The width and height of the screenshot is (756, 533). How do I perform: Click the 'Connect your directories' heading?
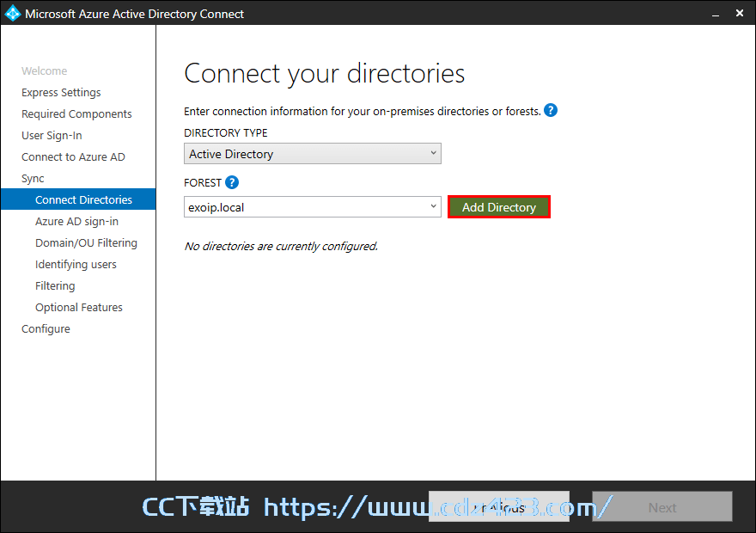coord(325,74)
